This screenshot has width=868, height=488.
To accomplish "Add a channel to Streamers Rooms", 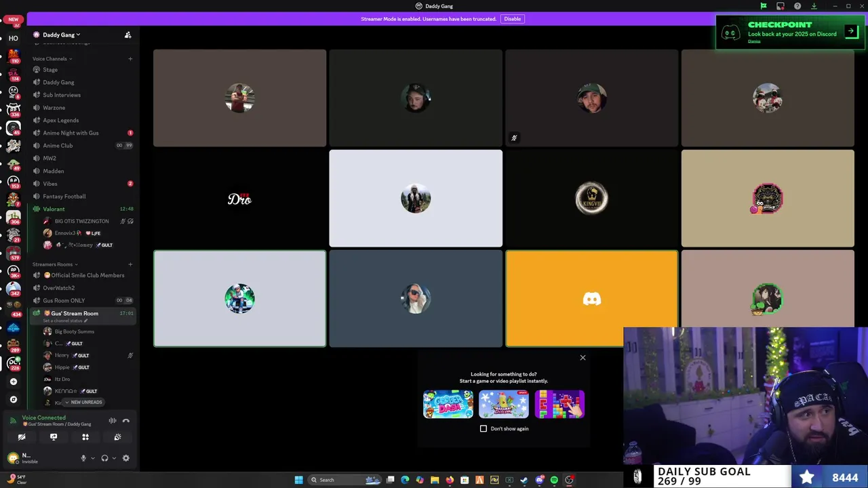I will (x=130, y=264).
